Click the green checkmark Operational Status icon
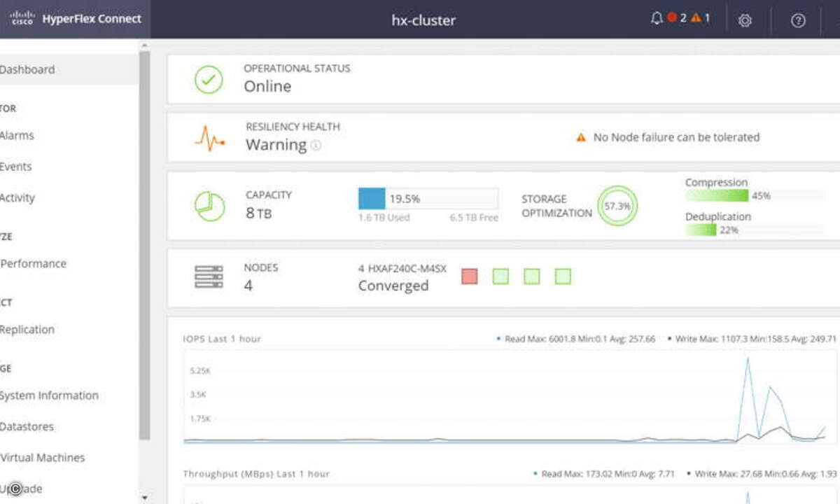Screen dimensions: 840x504 (209, 79)
